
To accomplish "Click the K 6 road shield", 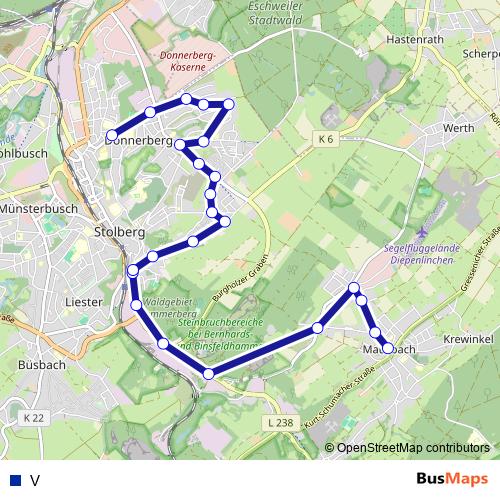I will tap(326, 139).
